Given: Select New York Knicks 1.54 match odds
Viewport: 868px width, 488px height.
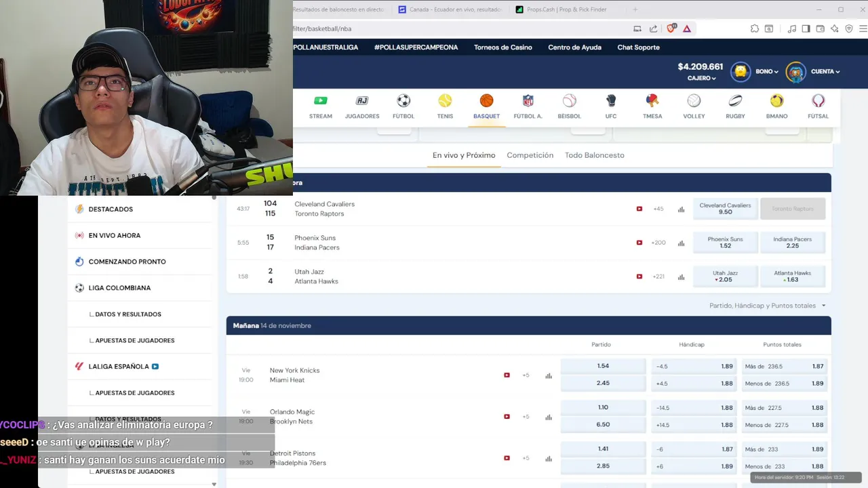Looking at the screenshot, I should point(603,366).
